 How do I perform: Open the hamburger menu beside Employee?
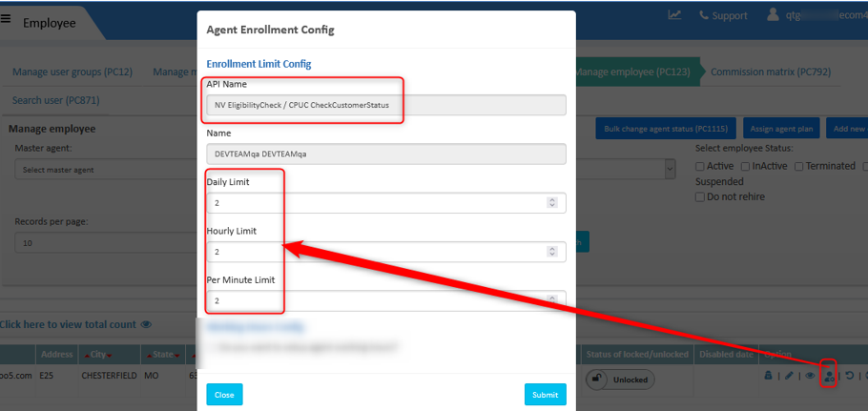[x=6, y=19]
